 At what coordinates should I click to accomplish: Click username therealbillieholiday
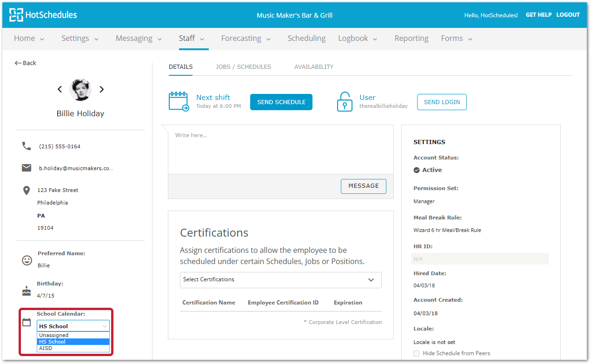click(384, 106)
